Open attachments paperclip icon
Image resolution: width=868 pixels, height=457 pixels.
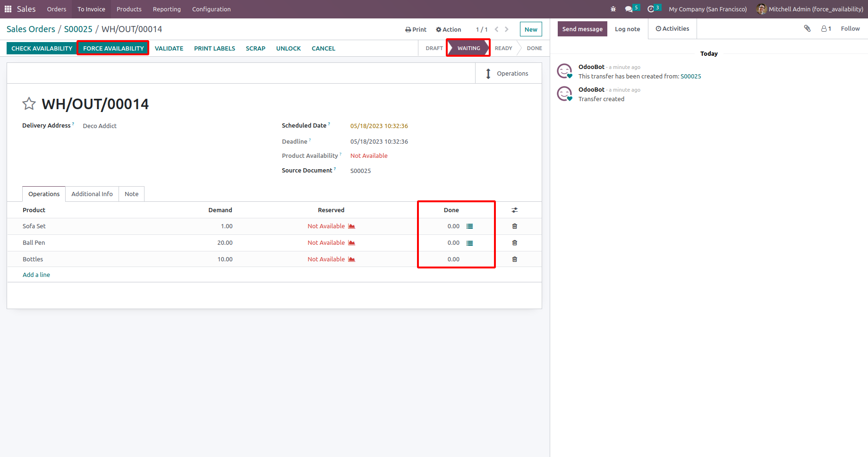point(807,28)
